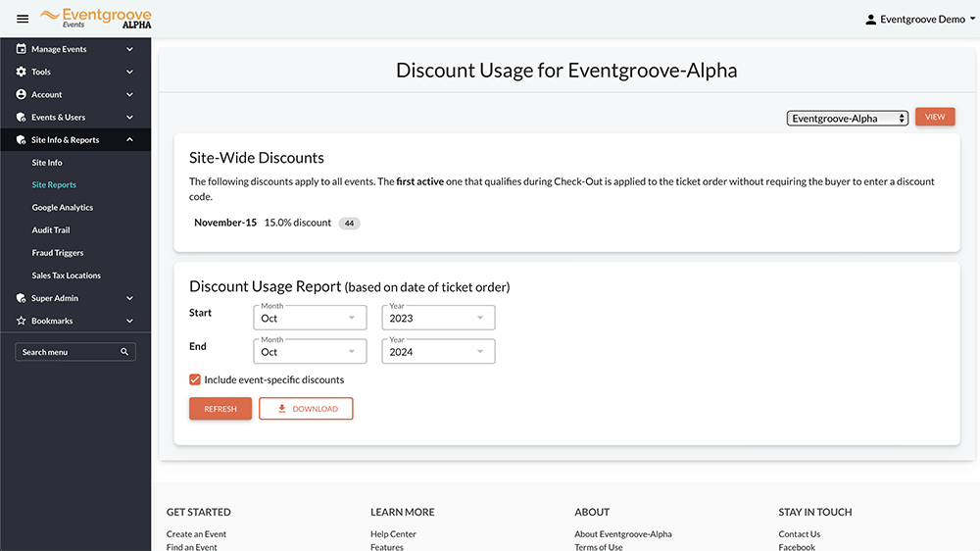980x551 pixels.
Task: Click the Refresh button
Action: pyautogui.click(x=220, y=409)
